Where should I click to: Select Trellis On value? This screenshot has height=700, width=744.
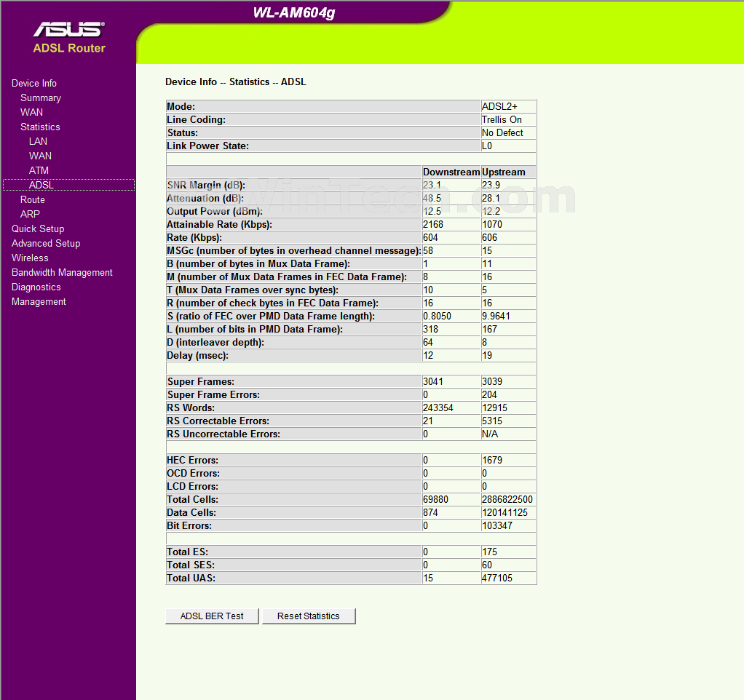502,120
